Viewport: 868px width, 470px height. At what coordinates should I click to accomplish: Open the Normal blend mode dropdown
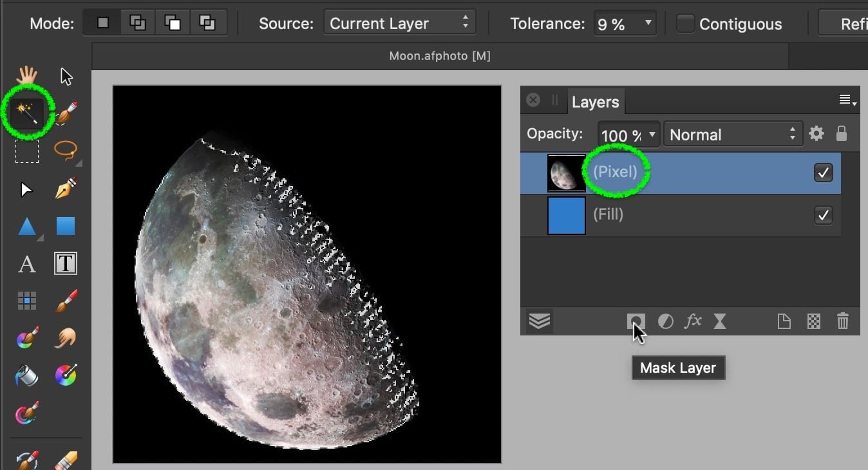733,135
